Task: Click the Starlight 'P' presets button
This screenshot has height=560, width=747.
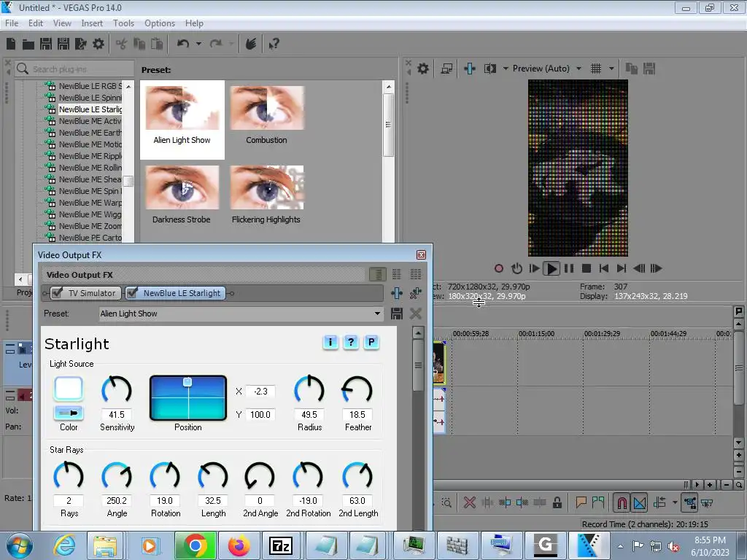Action: coord(371,342)
